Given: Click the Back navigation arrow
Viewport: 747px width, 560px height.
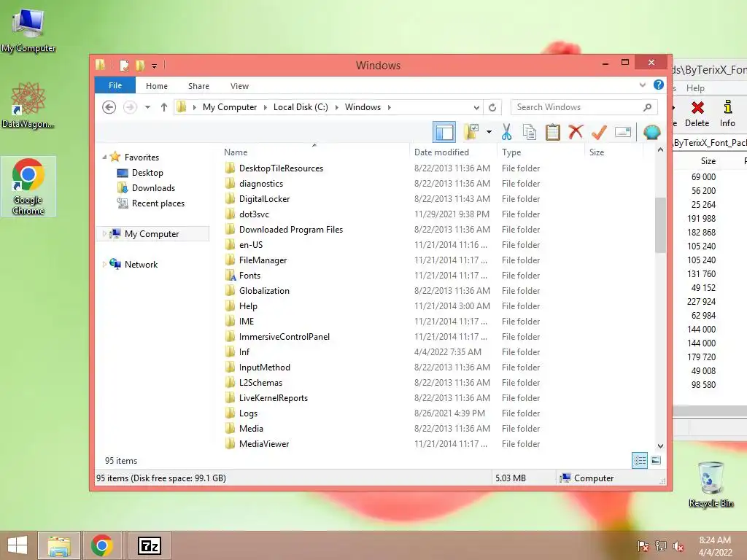Looking at the screenshot, I should click(x=109, y=107).
